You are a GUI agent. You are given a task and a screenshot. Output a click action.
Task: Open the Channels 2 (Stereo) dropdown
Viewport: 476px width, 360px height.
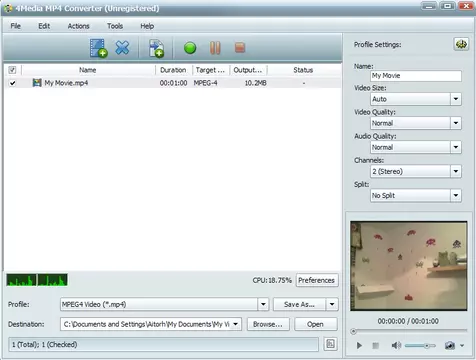tap(416, 171)
